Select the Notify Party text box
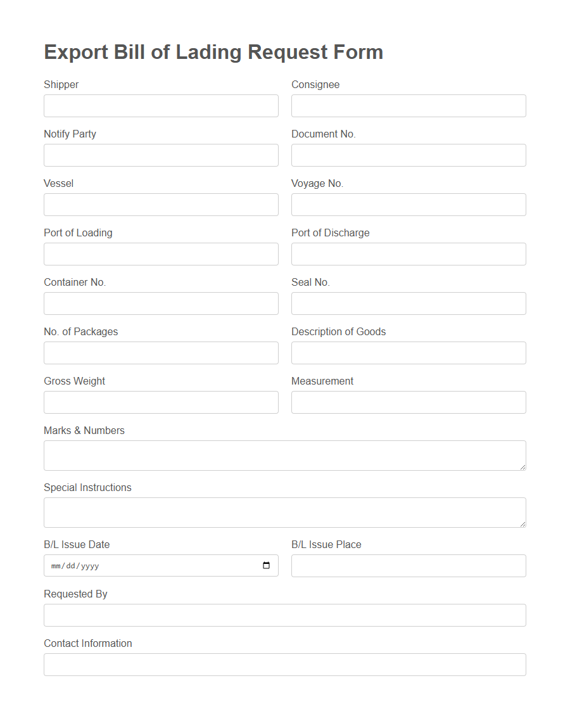This screenshot has width=570, height=728. tap(161, 155)
